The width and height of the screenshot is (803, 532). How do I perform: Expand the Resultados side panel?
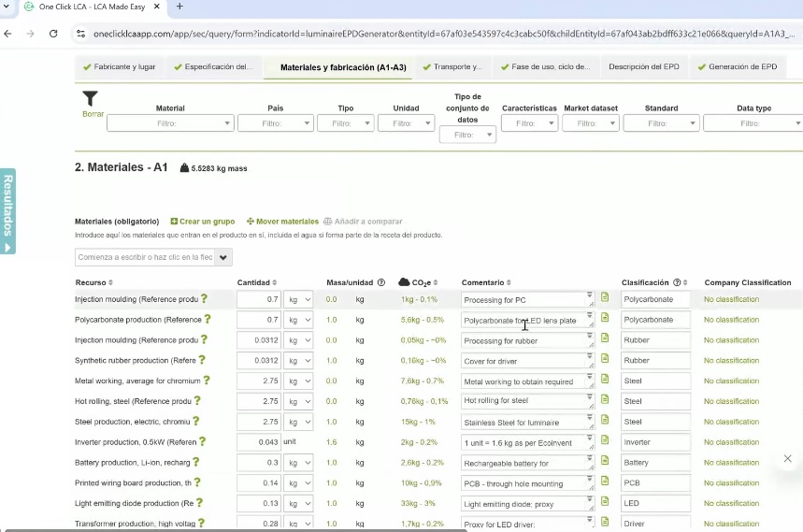7,212
